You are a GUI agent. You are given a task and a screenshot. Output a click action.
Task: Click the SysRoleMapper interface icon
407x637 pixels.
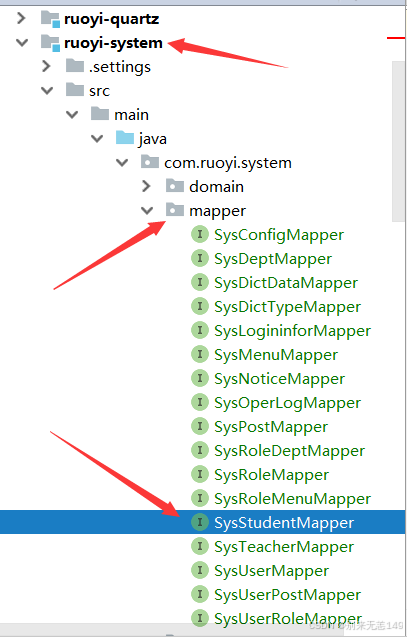tap(200, 474)
